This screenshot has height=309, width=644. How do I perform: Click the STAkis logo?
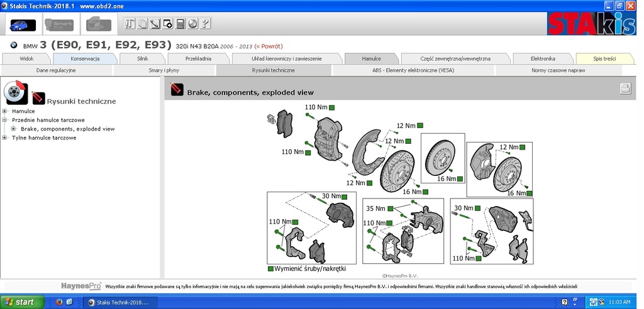coord(591,24)
